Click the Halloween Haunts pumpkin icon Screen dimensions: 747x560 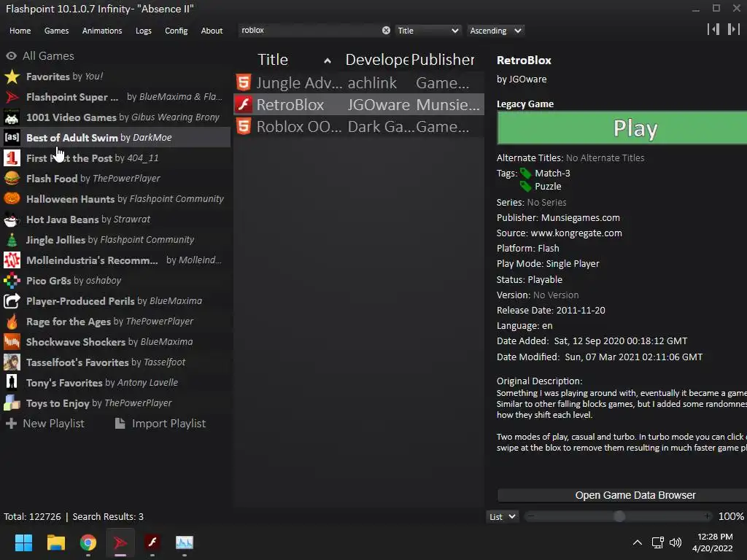point(12,198)
